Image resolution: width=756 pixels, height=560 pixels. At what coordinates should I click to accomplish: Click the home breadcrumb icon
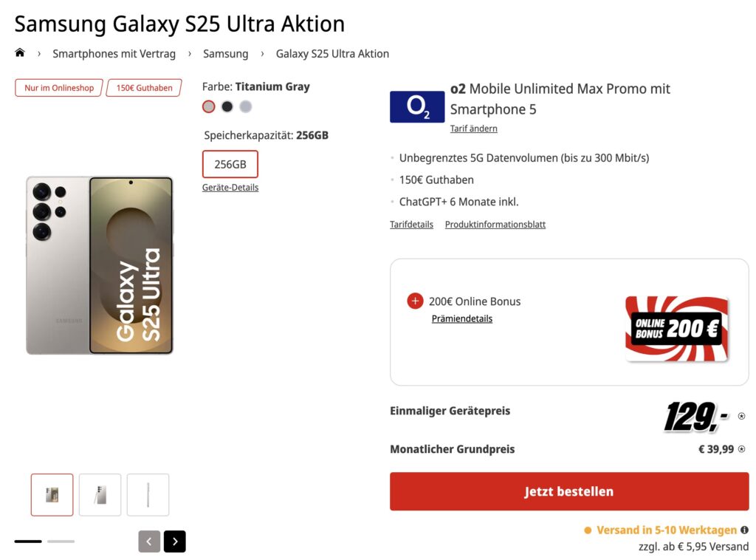(x=20, y=53)
